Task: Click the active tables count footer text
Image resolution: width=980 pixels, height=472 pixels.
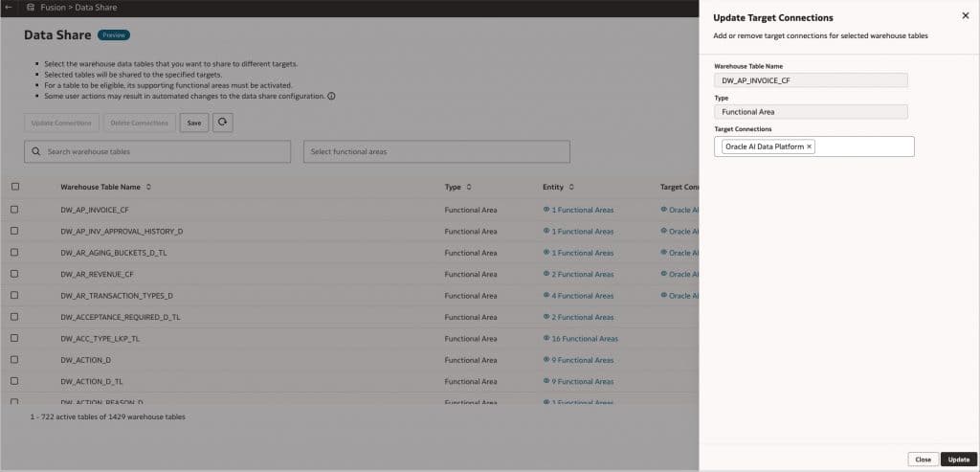Action: pyautogui.click(x=107, y=416)
